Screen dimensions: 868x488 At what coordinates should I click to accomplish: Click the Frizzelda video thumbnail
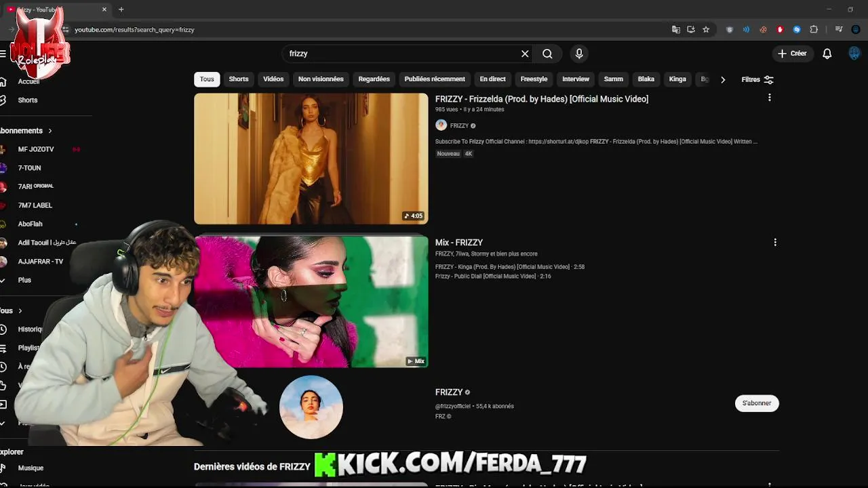point(311,159)
